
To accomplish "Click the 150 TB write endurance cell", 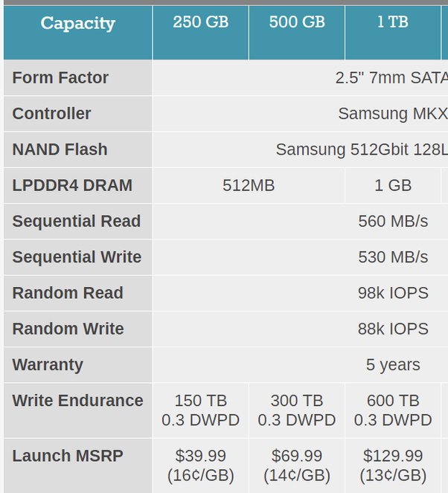I will 201,410.
